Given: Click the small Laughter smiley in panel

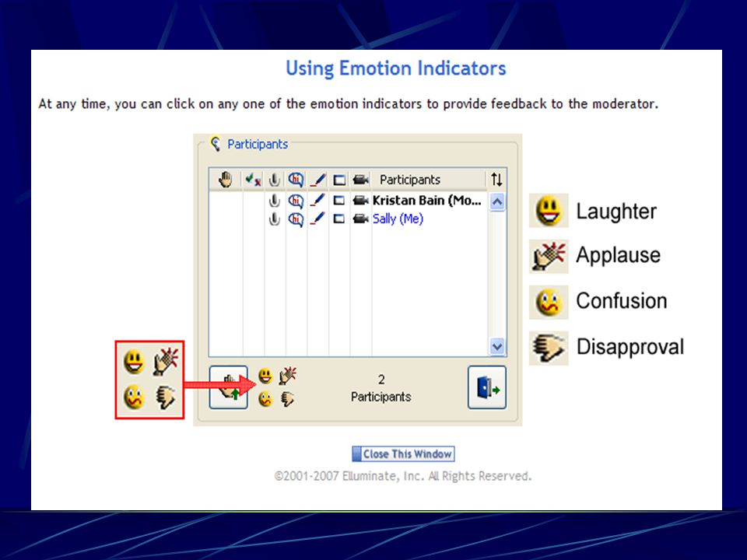Looking at the screenshot, I should pos(265,376).
